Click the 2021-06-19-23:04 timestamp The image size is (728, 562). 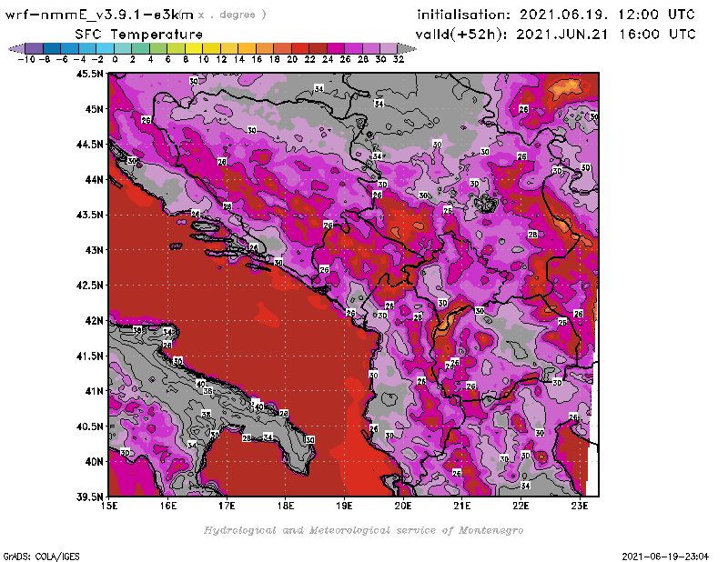tap(671, 555)
